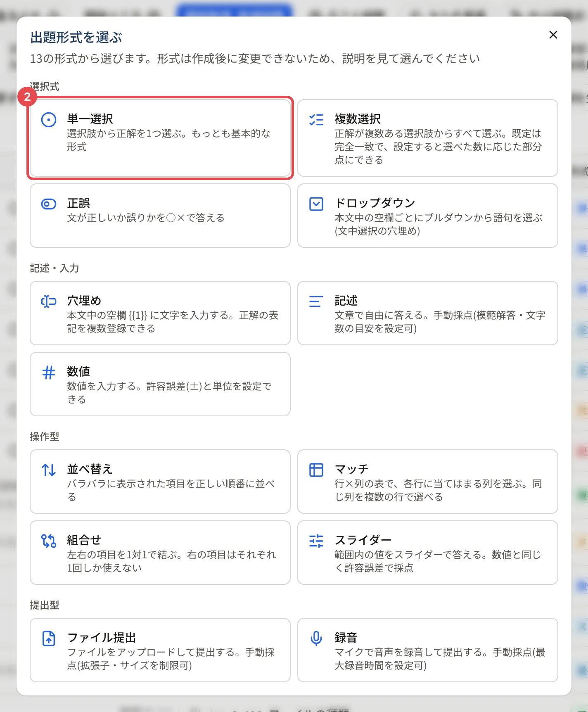Viewport: 588px width, 712px height.
Task: Click description starting 選択肢から正解を1つ選ぶ
Action: (169, 140)
